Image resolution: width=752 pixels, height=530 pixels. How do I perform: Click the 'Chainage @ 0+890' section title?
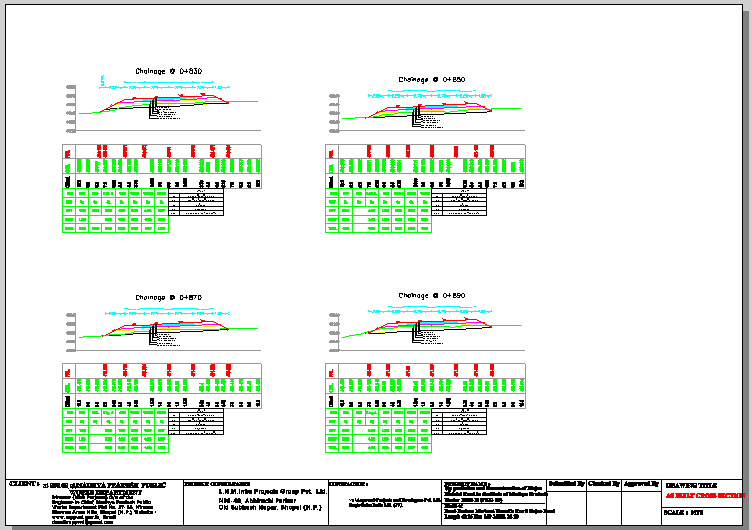[x=431, y=296]
